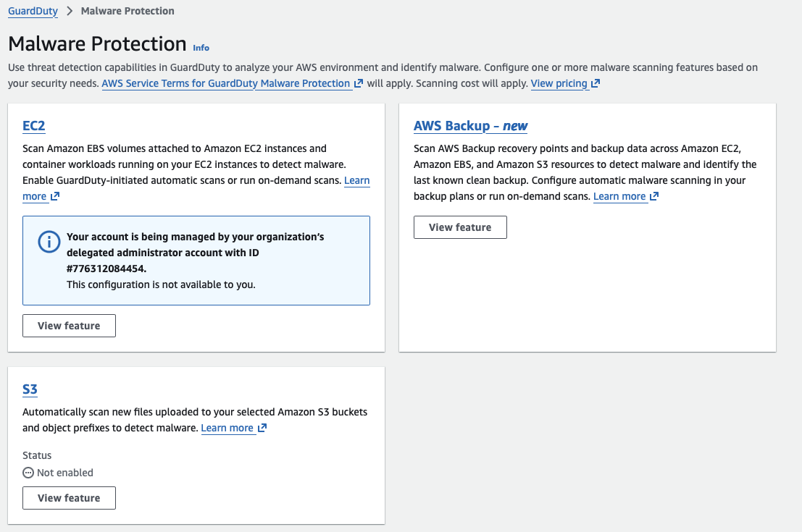Click external link icon next to View pricing
802x532 pixels.
[596, 84]
